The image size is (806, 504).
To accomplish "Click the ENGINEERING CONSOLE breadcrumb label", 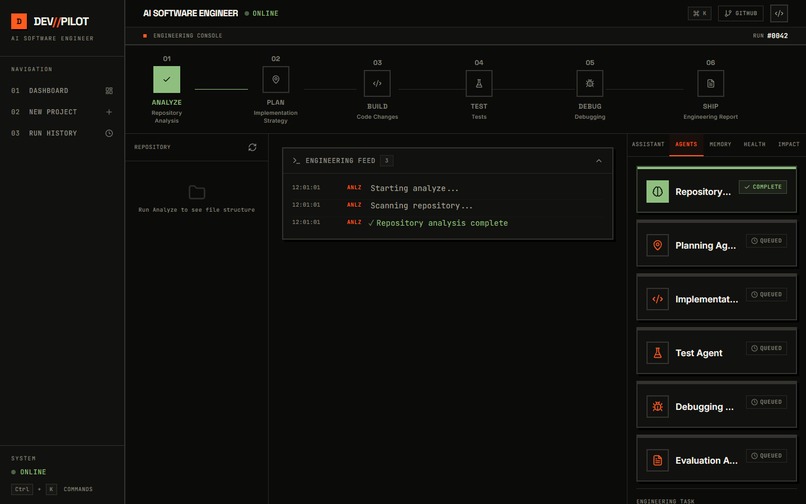I will [x=188, y=36].
